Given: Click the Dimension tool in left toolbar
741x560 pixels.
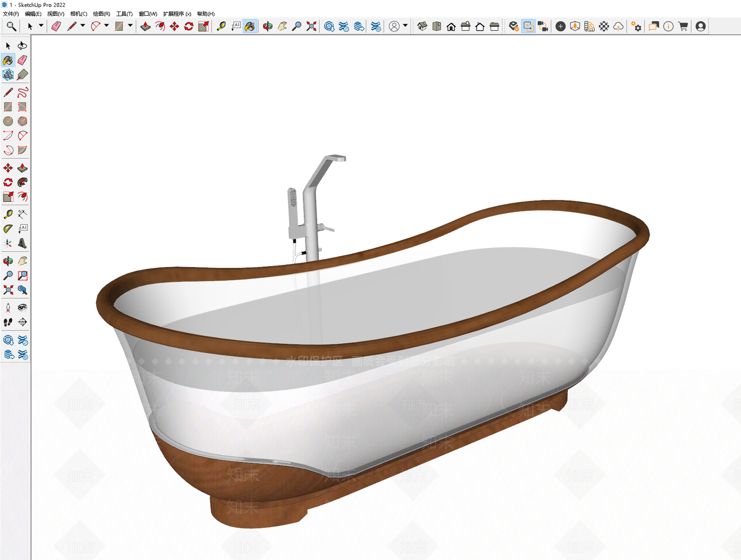Looking at the screenshot, I should pyautogui.click(x=22, y=214).
